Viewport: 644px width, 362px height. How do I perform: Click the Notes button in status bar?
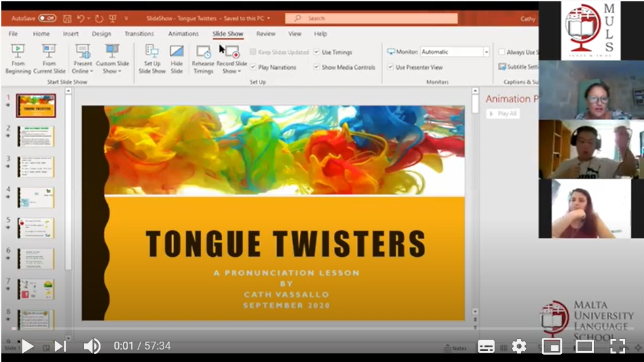pyautogui.click(x=456, y=348)
